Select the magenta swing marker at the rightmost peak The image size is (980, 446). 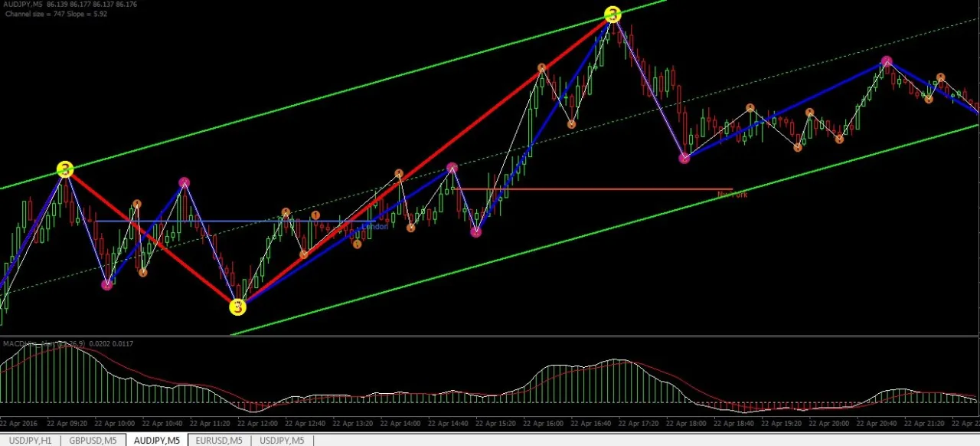887,61
